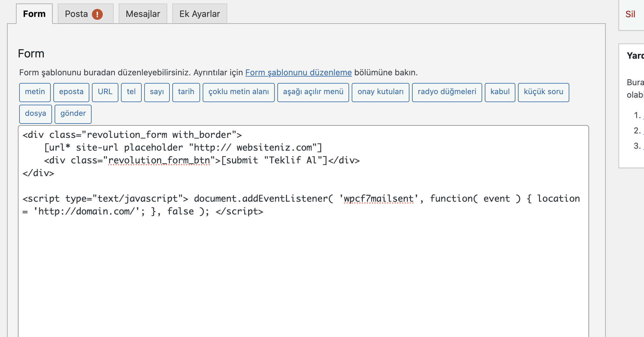
Task: Insert a küçük soru tag
Action: (543, 92)
